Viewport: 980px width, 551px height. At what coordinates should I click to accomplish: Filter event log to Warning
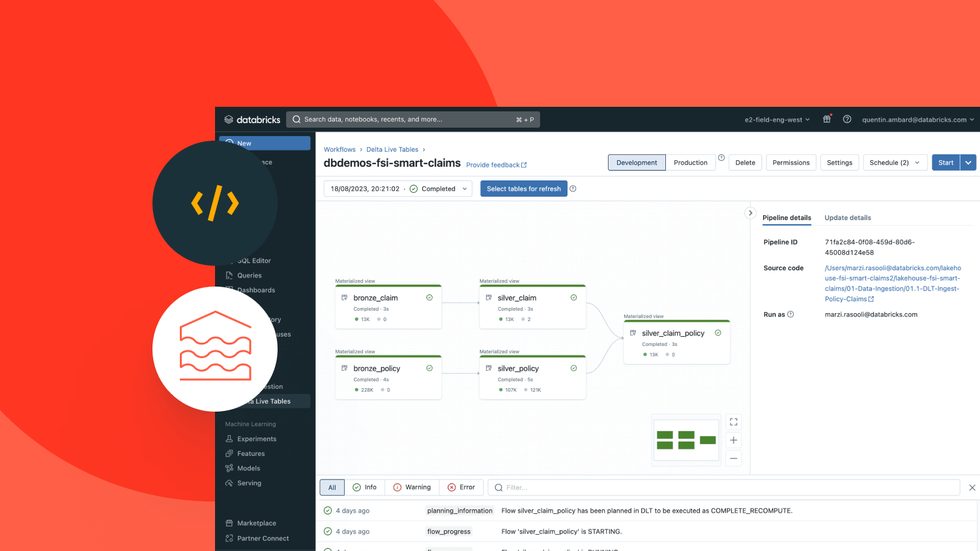[412, 487]
